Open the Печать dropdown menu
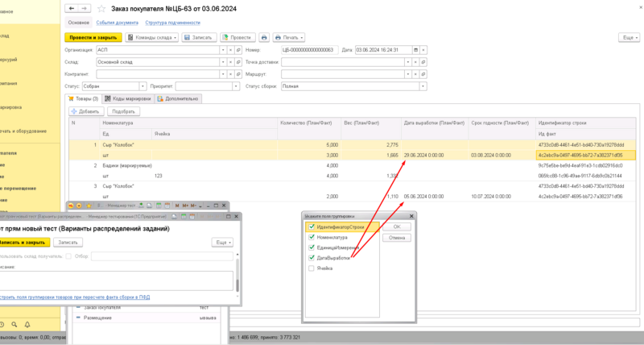644x345 pixels. pos(289,38)
